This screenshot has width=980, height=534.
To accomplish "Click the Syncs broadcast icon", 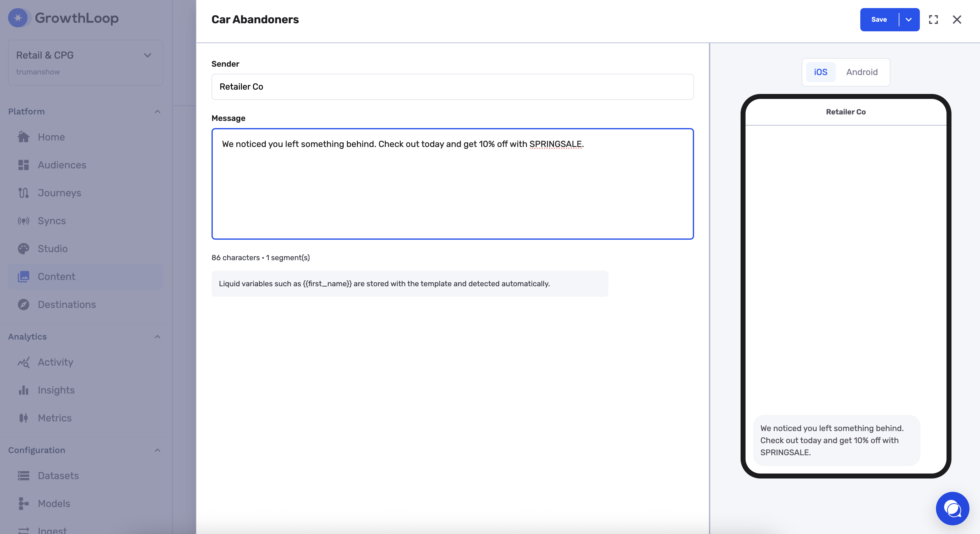I will tap(24, 220).
